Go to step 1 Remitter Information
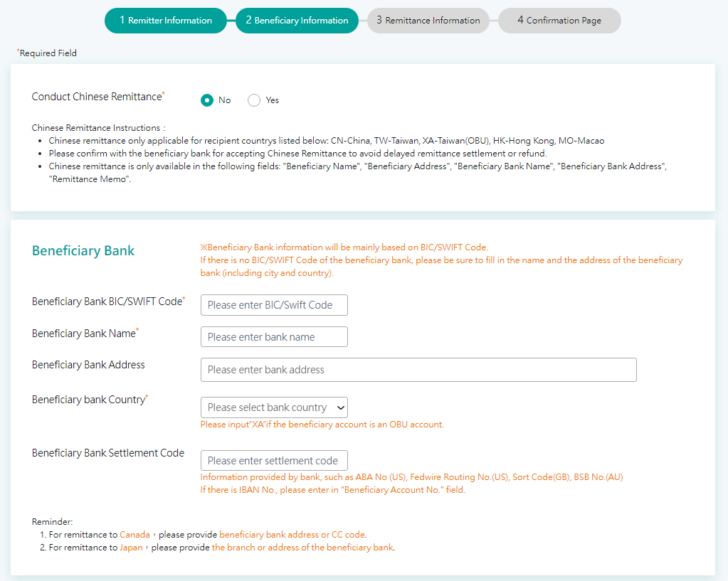Image resolution: width=728 pixels, height=581 pixels. [x=165, y=21]
